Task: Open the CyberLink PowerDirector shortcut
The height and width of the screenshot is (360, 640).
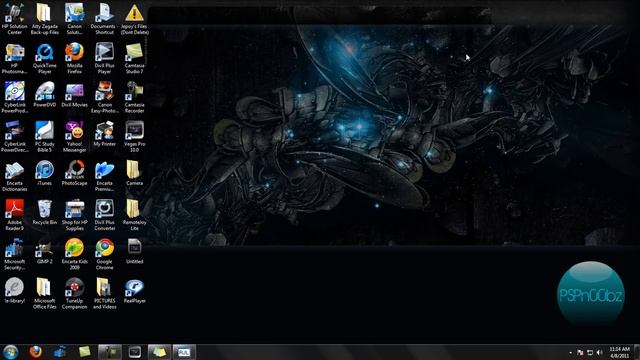Action: pyautogui.click(x=14, y=137)
